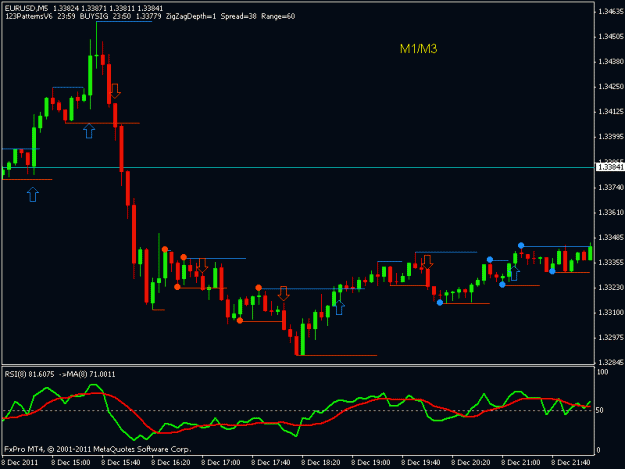The width and height of the screenshot is (625, 469).
Task: Click the 1.32975 price scale label
Action: (610, 338)
